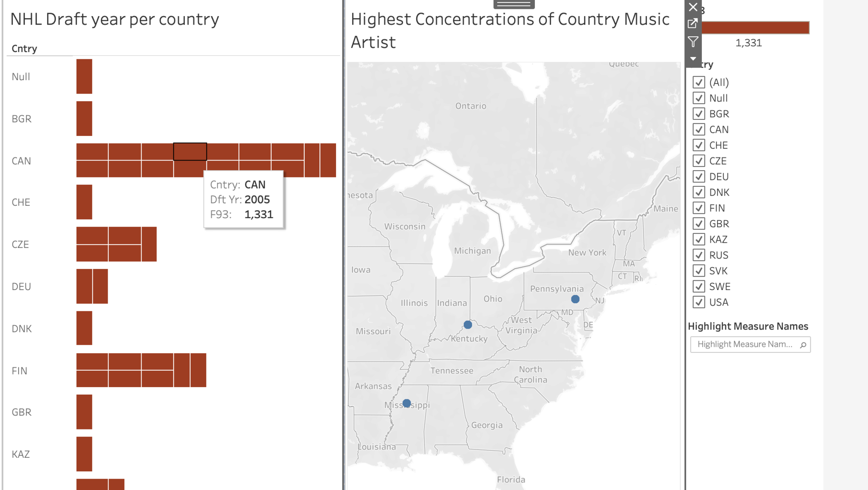Image resolution: width=868 pixels, height=490 pixels.
Task: Select the blue dot near Kentucky
Action: (468, 325)
